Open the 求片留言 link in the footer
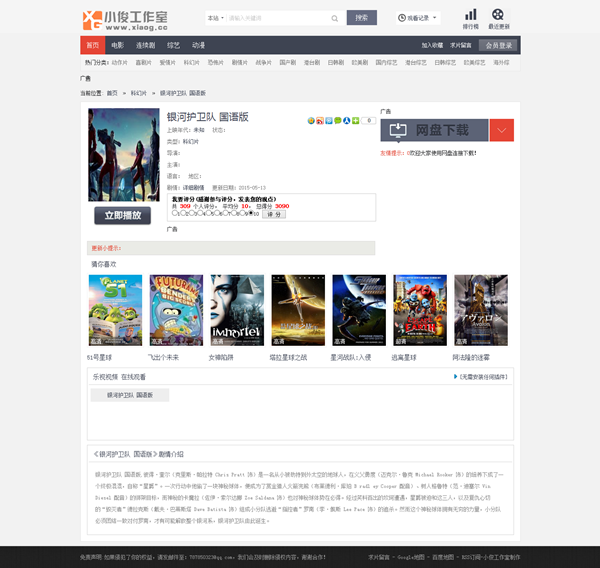The image size is (600, 568). pyautogui.click(x=378, y=557)
